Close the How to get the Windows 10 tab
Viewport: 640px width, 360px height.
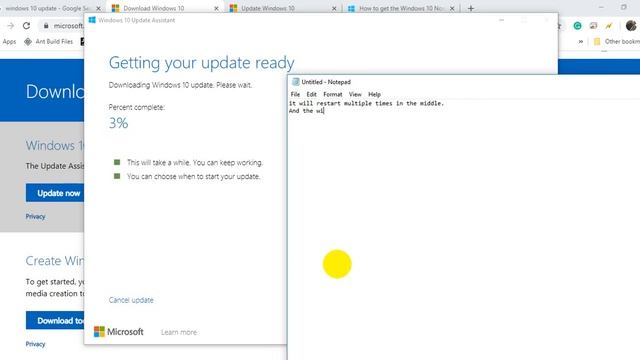coord(452,8)
